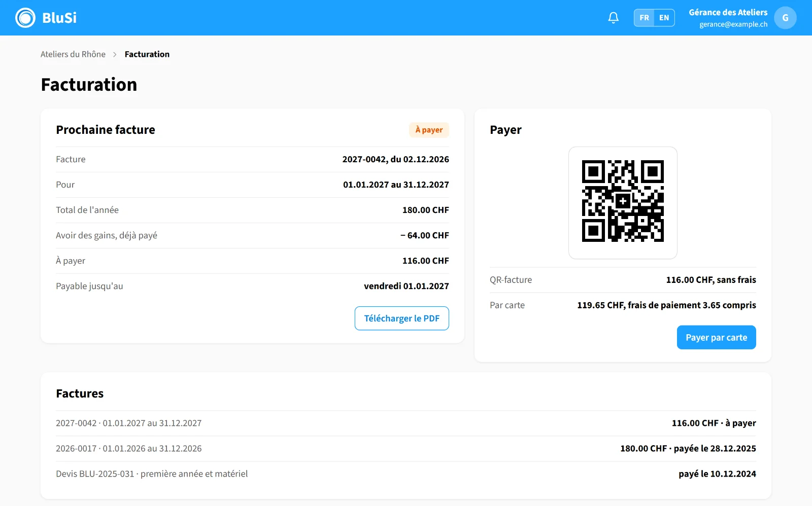812x506 pixels.
Task: Click the QR-facture label
Action: tap(511, 280)
